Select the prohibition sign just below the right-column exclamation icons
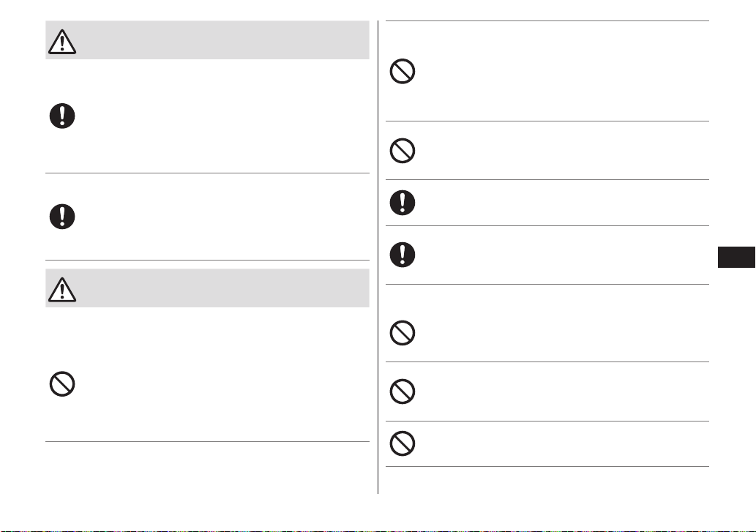 point(402,332)
